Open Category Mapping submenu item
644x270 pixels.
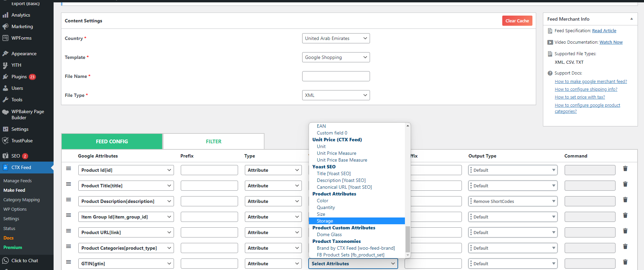pyautogui.click(x=22, y=200)
